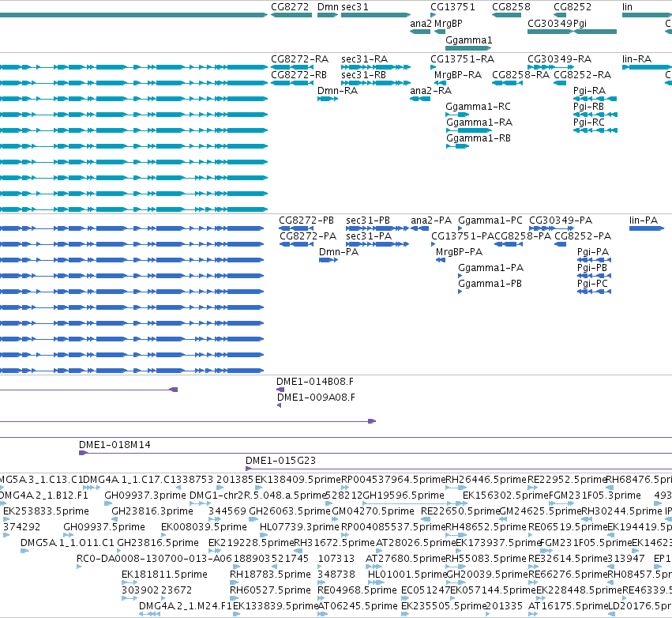672x618 pixels.
Task: Click protein ana2-PA
Action: [431, 220]
